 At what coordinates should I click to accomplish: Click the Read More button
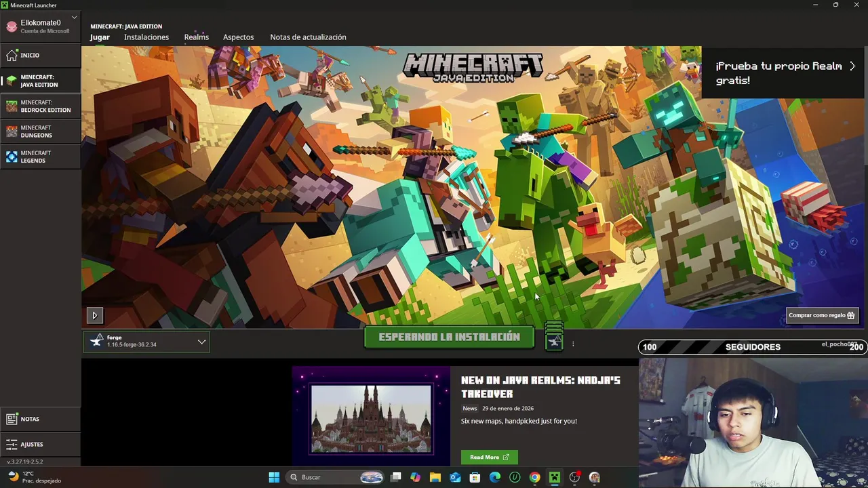[489, 457]
